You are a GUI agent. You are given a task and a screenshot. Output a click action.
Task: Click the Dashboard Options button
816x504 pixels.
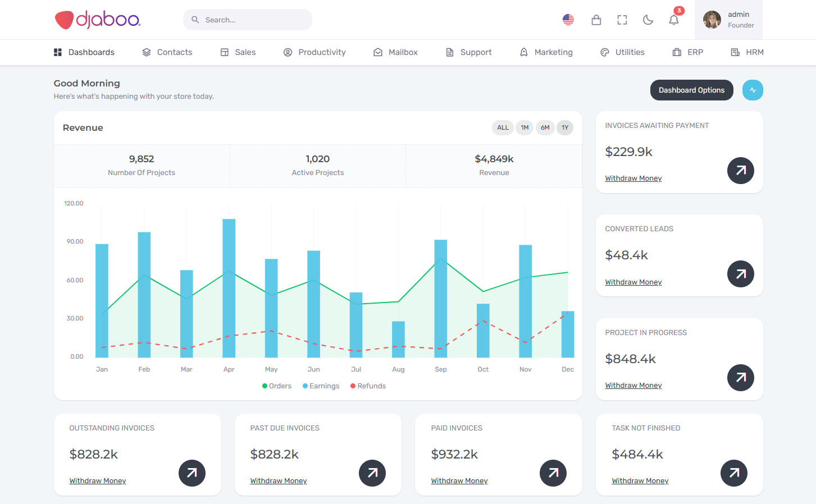(x=691, y=90)
